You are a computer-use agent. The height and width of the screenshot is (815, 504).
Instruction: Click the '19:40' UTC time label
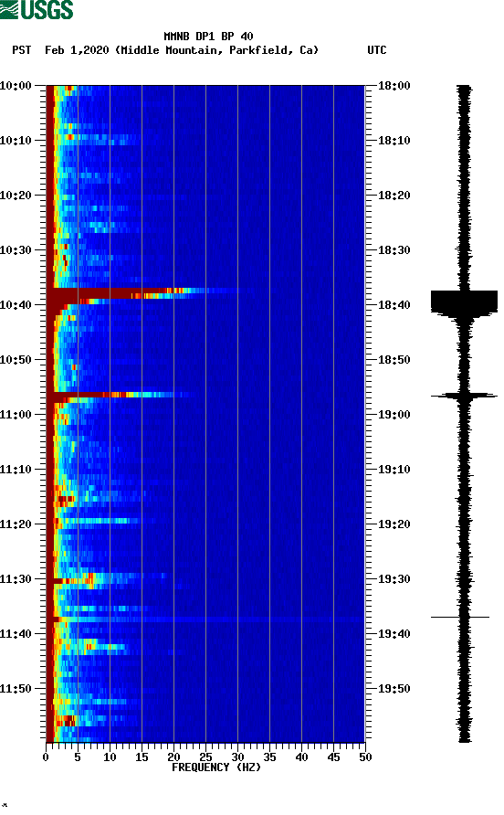point(394,634)
